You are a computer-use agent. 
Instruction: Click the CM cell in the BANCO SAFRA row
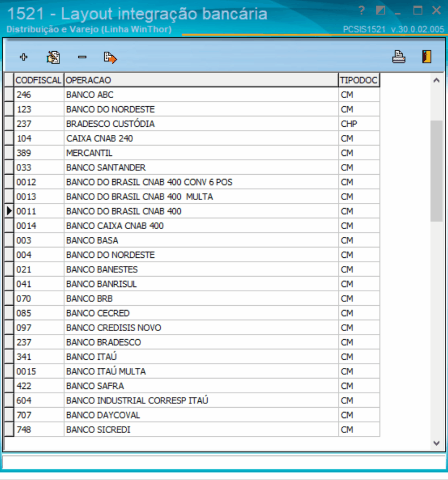tap(359, 386)
